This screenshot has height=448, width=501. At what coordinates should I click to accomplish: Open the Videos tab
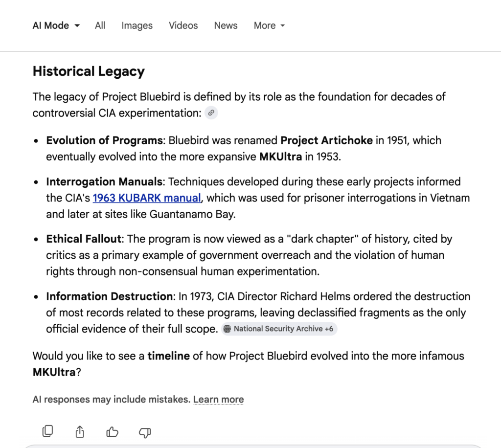tap(183, 26)
